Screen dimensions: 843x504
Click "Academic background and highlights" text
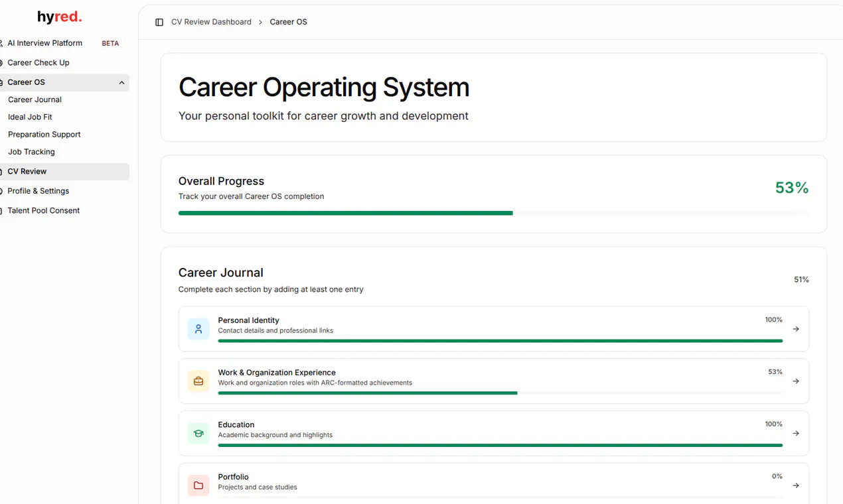pyautogui.click(x=275, y=435)
